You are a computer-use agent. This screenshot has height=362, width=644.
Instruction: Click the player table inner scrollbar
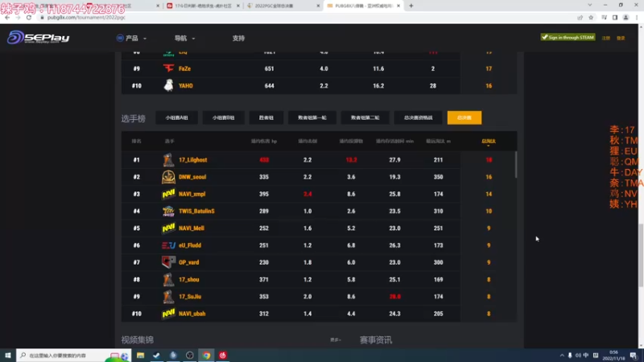pyautogui.click(x=515, y=165)
